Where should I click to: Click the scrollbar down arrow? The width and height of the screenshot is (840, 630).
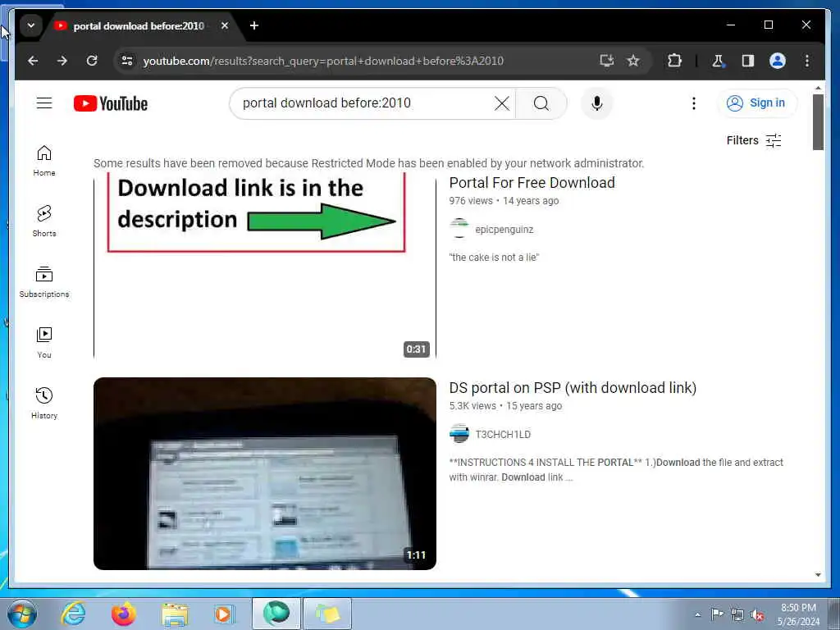pos(818,575)
